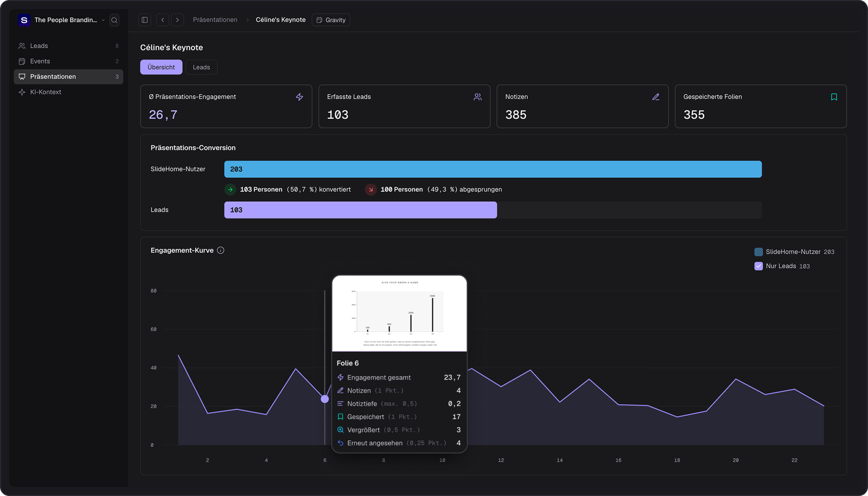This screenshot has width=868, height=496.
Task: Switch to the Übersicht tab
Action: click(161, 67)
